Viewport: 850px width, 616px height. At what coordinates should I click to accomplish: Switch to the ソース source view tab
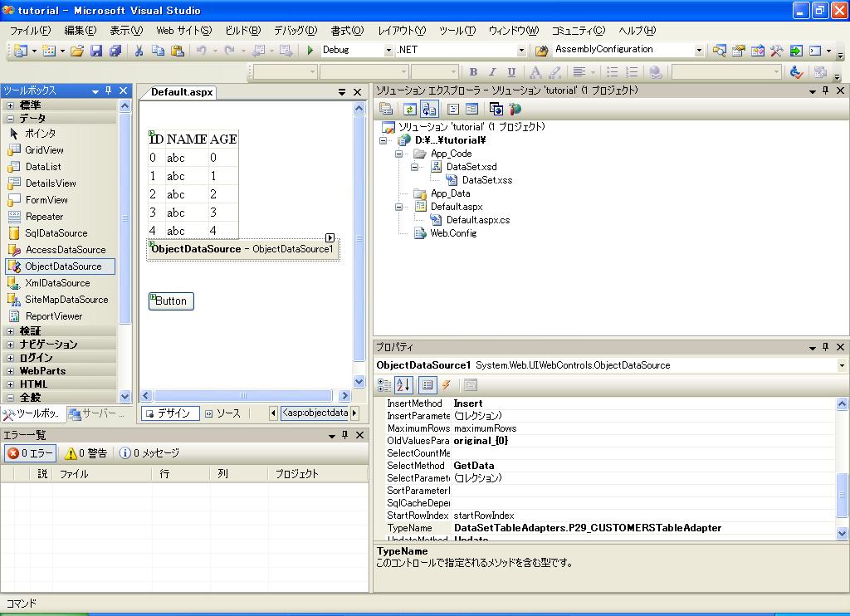222,413
